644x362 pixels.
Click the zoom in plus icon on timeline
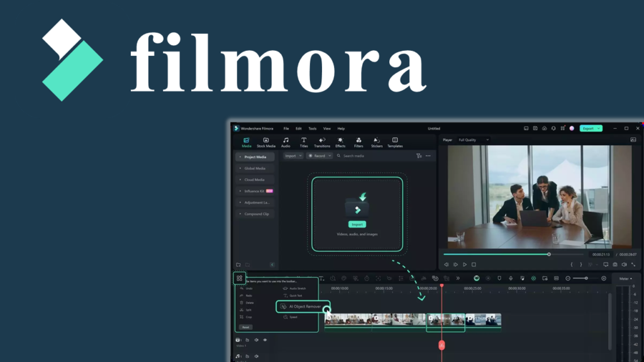604,278
